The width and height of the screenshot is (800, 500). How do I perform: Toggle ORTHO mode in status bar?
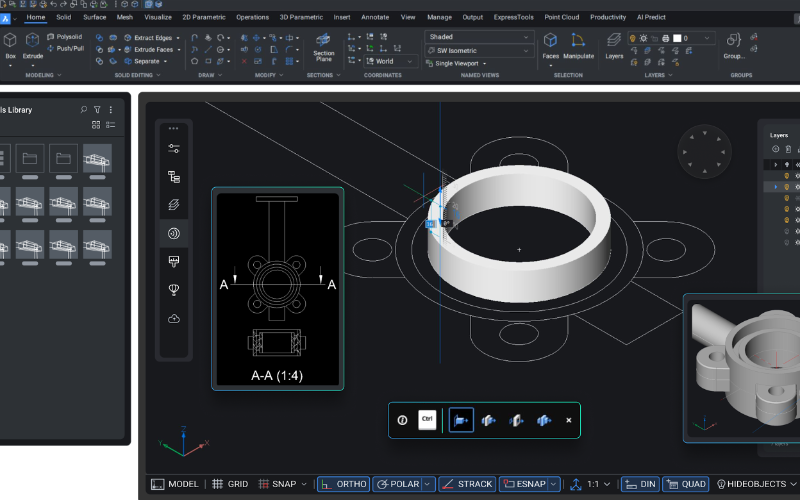(x=343, y=484)
